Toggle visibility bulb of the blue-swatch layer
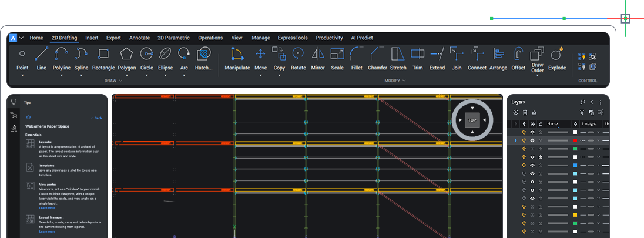Screen dimensions: 644x238 524,165
